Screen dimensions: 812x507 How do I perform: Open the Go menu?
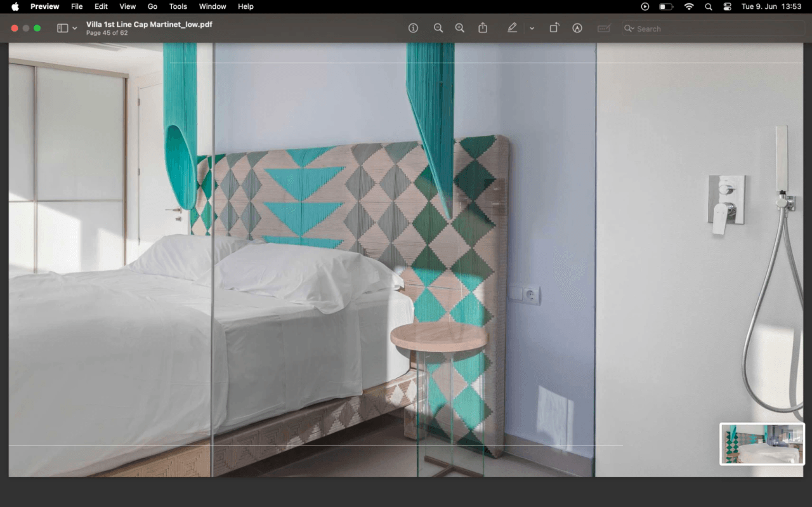[x=152, y=6]
